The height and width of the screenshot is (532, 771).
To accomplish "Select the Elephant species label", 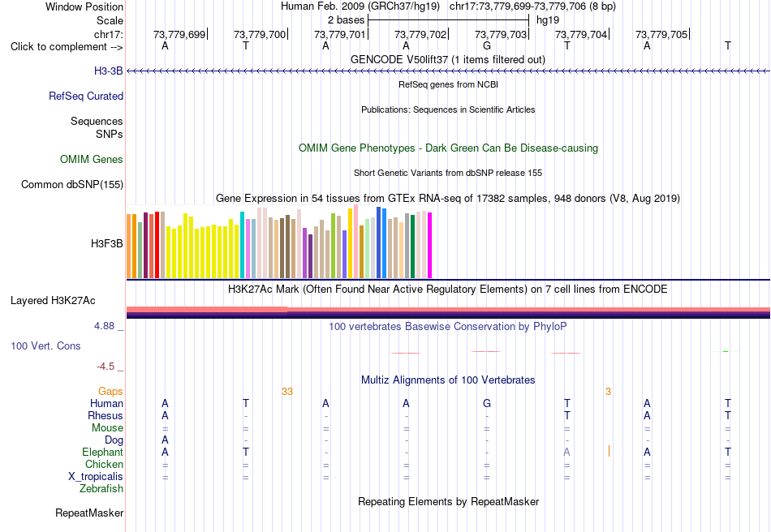I will [x=102, y=452].
